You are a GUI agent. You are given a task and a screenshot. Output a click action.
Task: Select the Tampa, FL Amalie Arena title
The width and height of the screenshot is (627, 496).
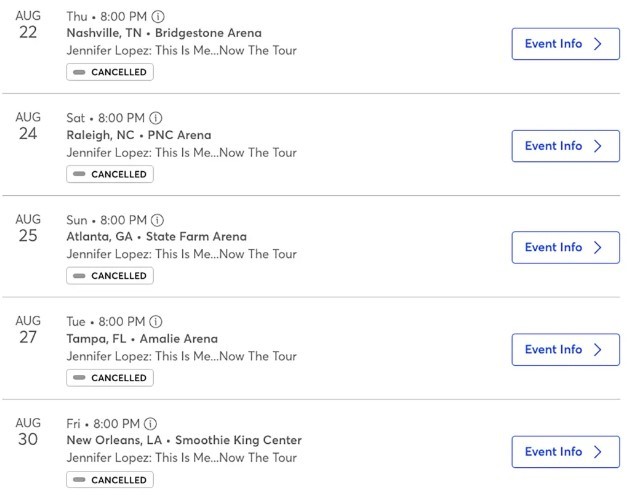(142, 339)
